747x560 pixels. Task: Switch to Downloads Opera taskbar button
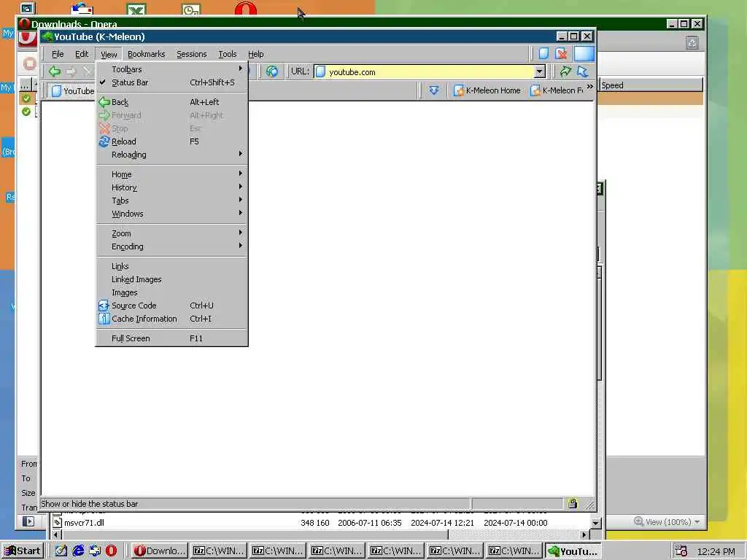(159, 551)
